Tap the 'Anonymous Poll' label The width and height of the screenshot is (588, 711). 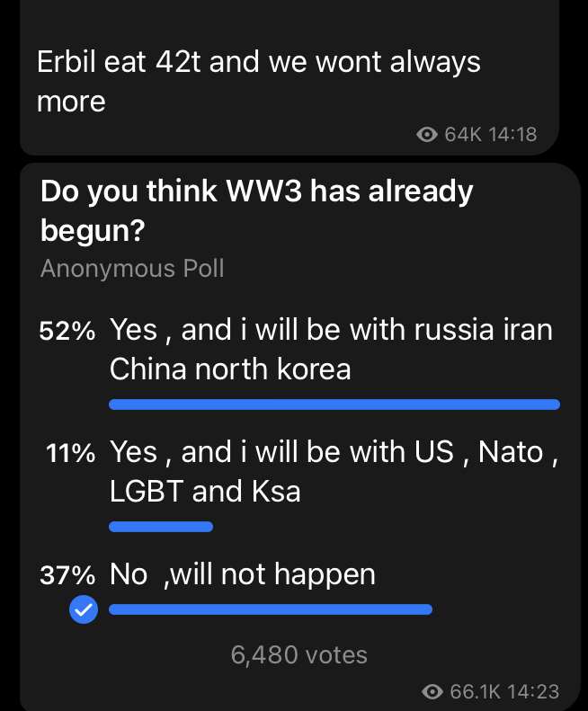click(132, 269)
